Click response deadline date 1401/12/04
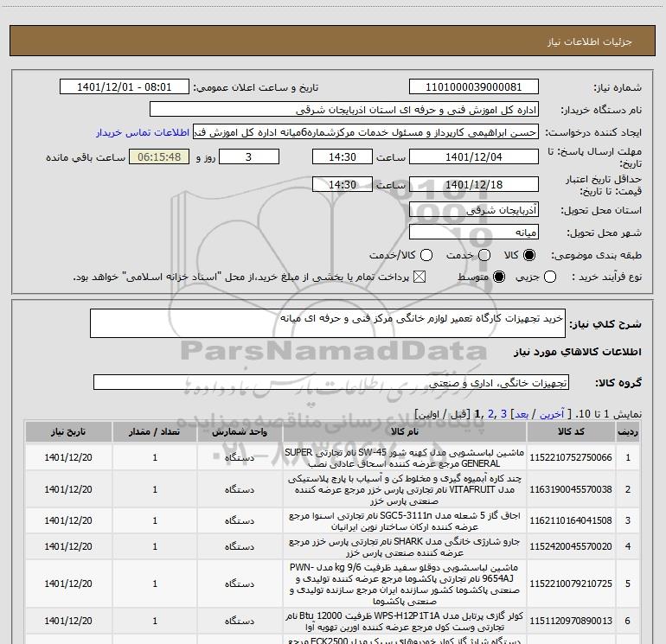Viewport: 666px width, 644px height. click(474, 156)
